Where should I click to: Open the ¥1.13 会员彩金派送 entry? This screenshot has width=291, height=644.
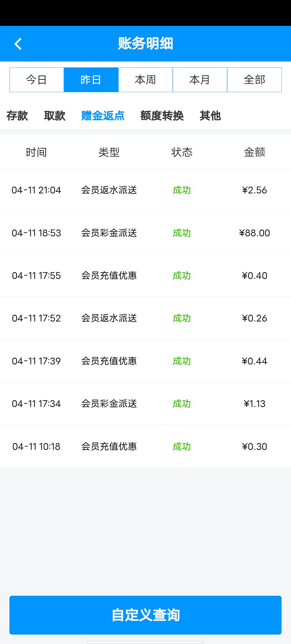tap(145, 404)
